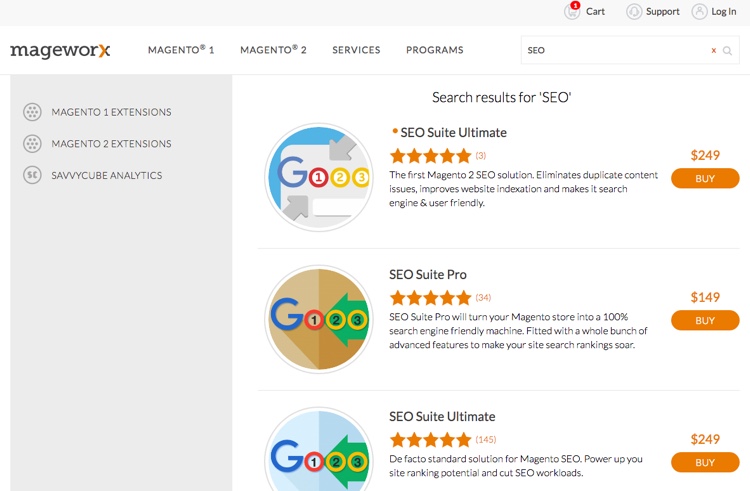
Task: Click the Support headset icon
Action: tap(634, 12)
